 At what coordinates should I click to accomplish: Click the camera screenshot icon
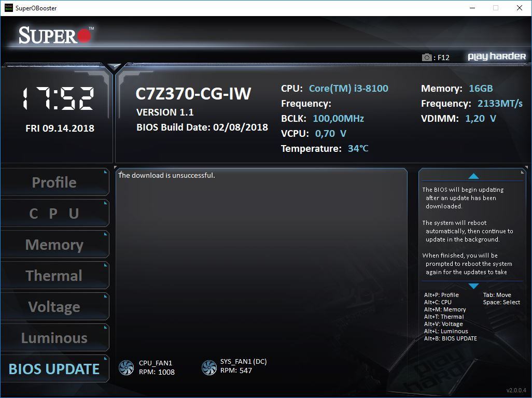pos(427,58)
